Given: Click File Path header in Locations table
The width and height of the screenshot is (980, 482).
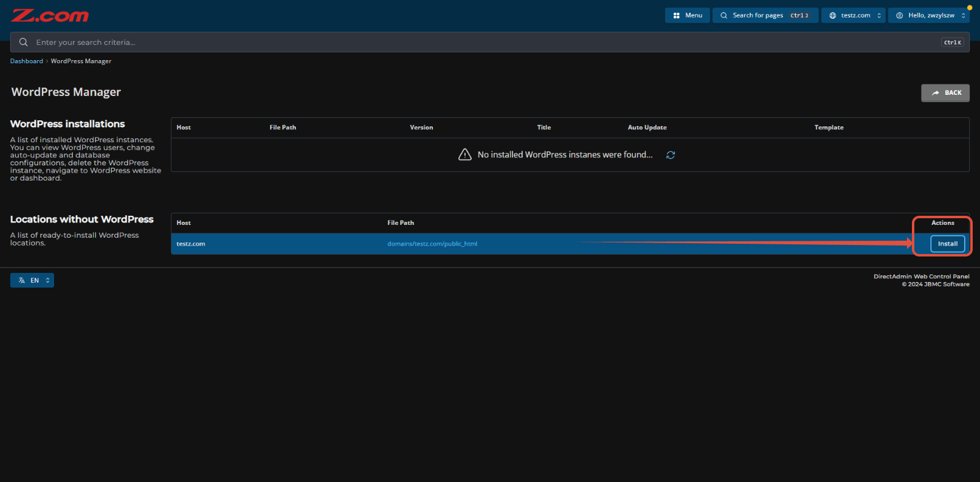Looking at the screenshot, I should coord(401,223).
